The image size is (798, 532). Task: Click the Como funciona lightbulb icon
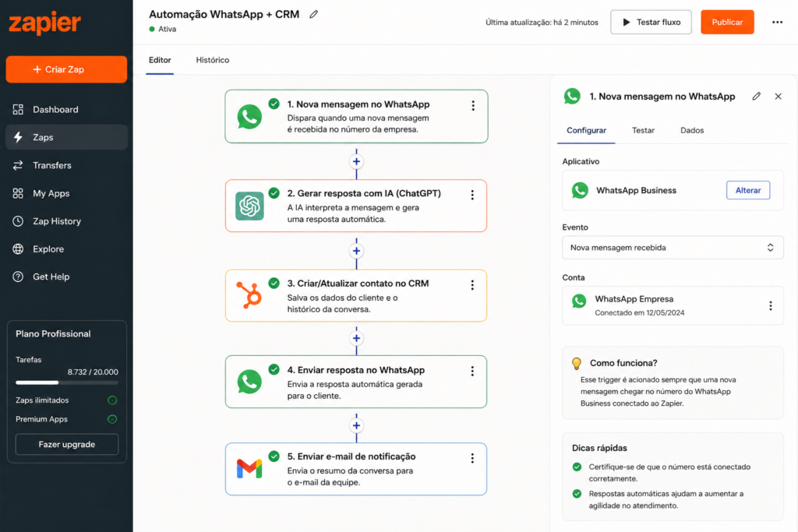tap(577, 363)
